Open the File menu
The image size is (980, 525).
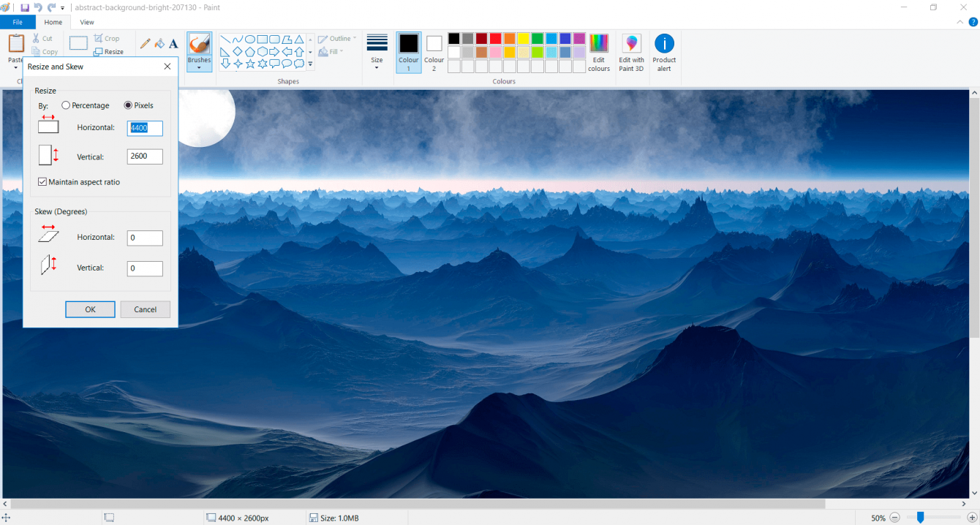pos(17,22)
